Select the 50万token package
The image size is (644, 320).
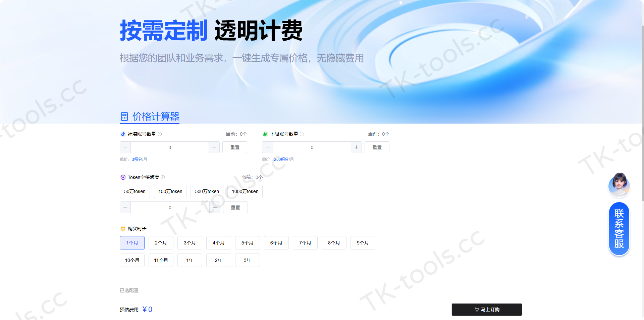(135, 191)
